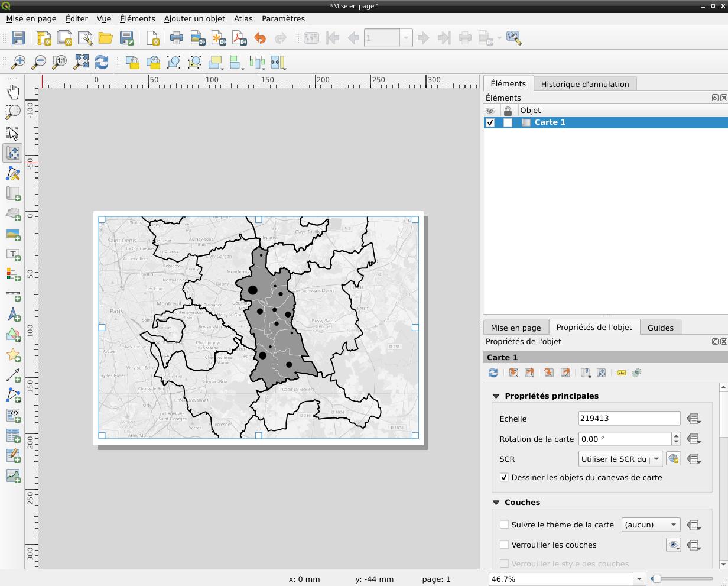Screen dimensions: 728x586
Task: Click the Échelle input field
Action: pyautogui.click(x=629, y=419)
